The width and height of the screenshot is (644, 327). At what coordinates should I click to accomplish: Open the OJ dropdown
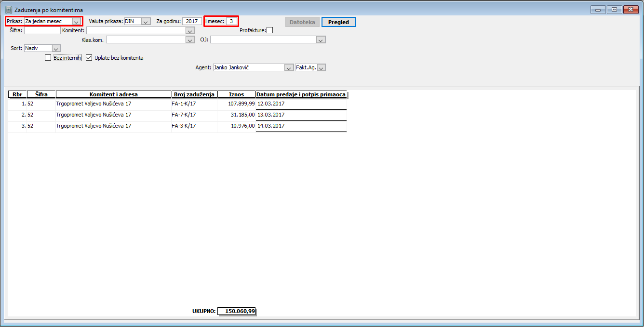coord(322,40)
